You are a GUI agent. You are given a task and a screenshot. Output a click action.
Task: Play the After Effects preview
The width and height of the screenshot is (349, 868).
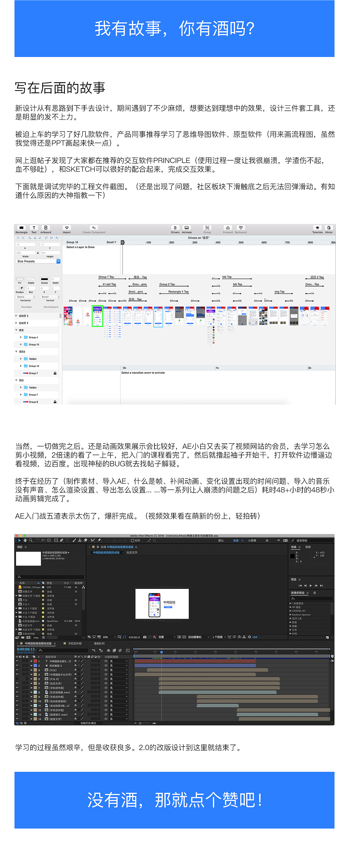(311, 586)
